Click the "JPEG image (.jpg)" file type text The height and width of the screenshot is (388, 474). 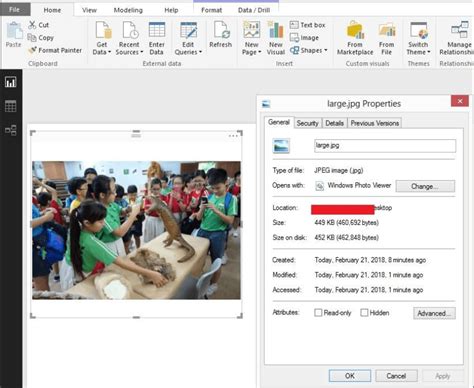338,170
